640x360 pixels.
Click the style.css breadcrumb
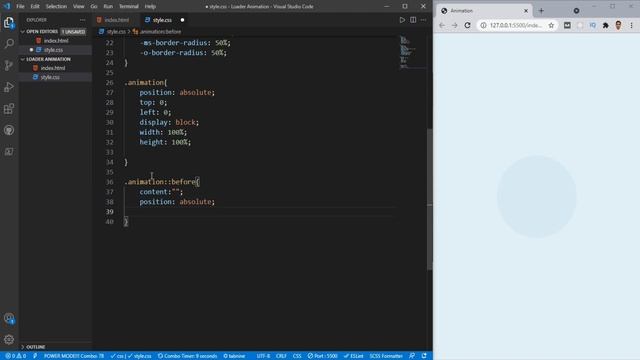116,32
